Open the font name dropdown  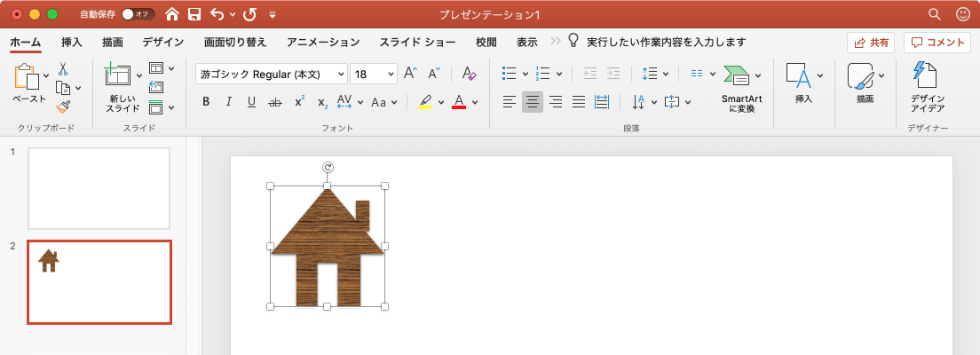coord(340,75)
